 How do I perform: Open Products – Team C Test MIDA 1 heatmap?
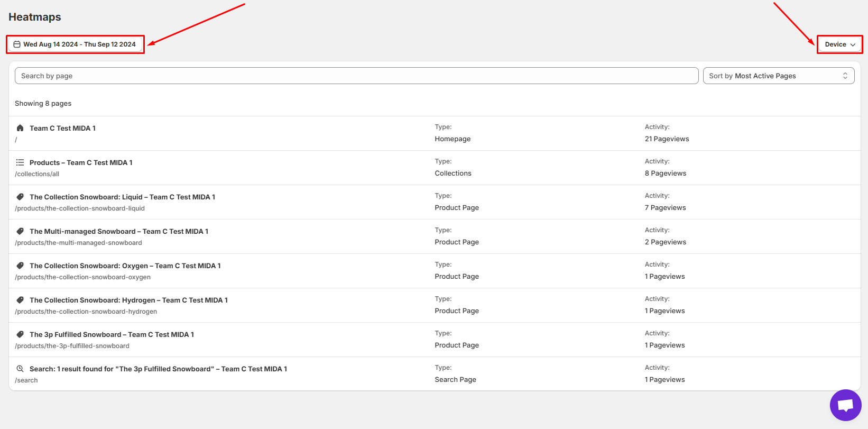(81, 162)
